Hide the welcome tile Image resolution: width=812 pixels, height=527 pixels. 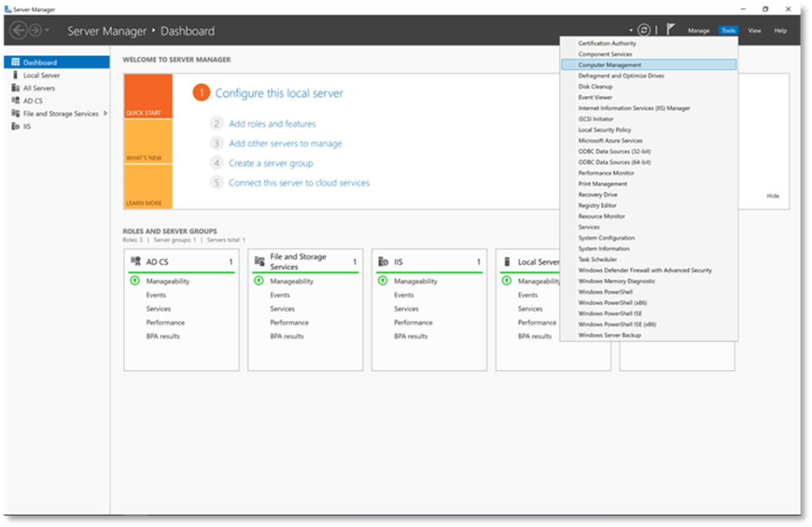pos(772,196)
